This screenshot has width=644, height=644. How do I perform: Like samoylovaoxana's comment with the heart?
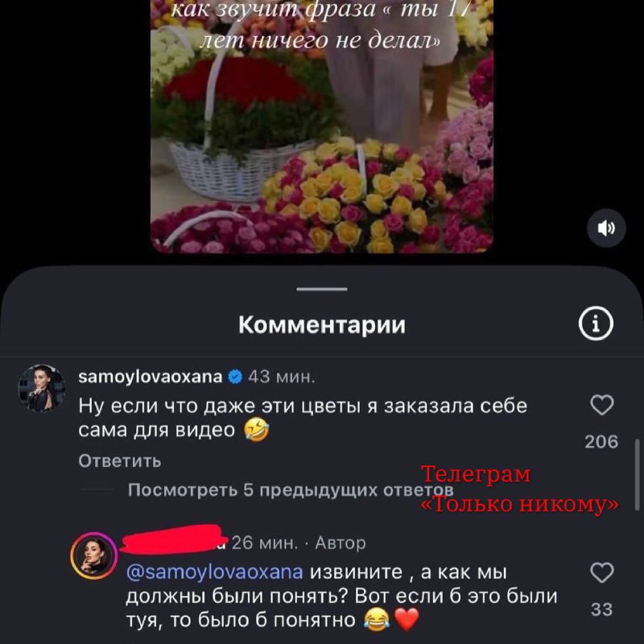[x=601, y=405]
